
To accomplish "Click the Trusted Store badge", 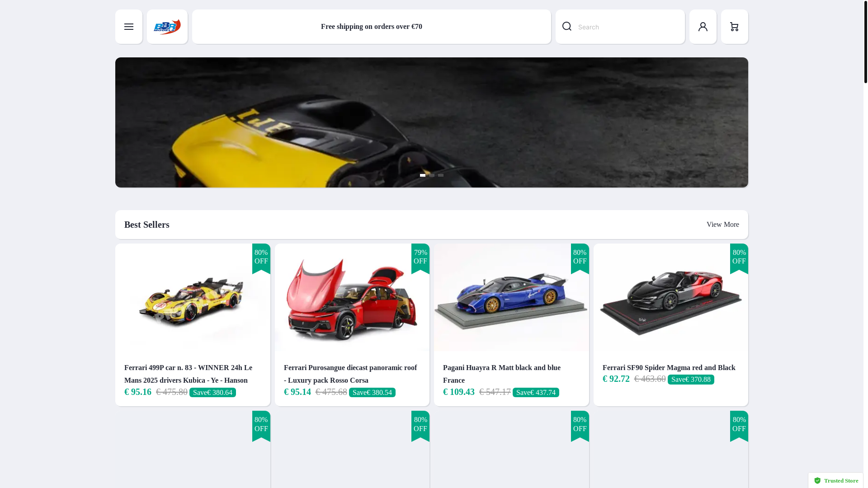I will [x=836, y=480].
